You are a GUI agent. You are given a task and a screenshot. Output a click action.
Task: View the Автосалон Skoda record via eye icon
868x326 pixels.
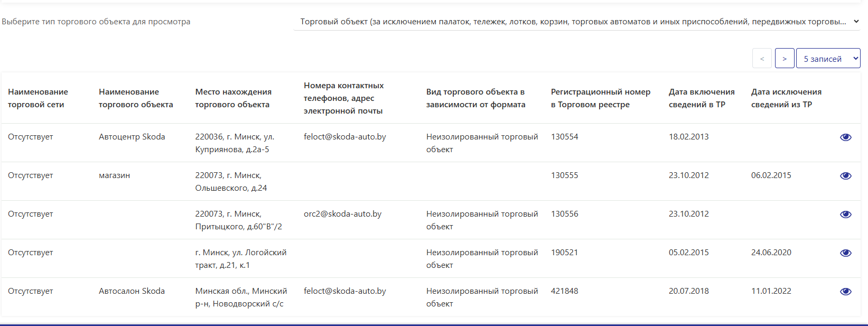tap(845, 292)
